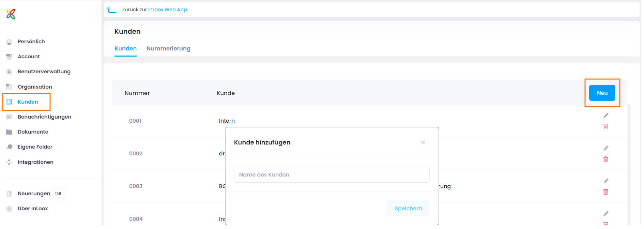
Task: Click the Kunde column header
Action: click(x=226, y=93)
